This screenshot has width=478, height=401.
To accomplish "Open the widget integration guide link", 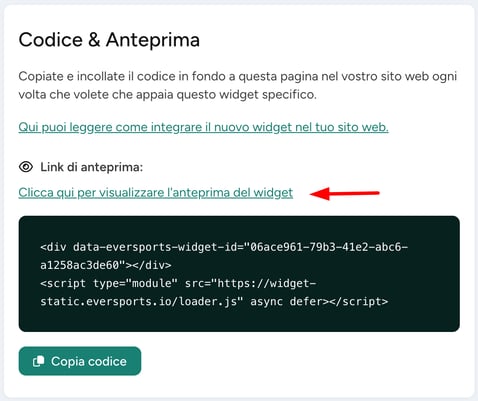I will coord(203,127).
